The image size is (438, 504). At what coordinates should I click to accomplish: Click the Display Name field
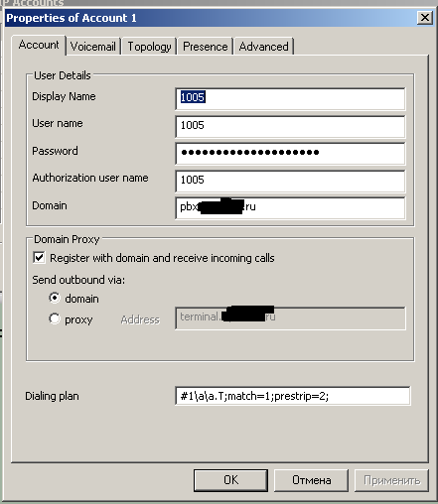(290, 98)
